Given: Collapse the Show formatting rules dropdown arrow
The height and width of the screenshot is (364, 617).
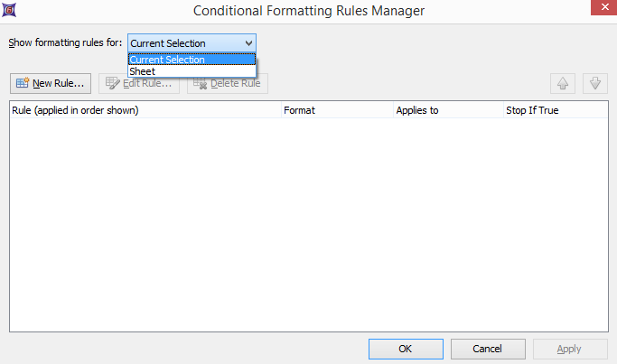Looking at the screenshot, I should 248,42.
